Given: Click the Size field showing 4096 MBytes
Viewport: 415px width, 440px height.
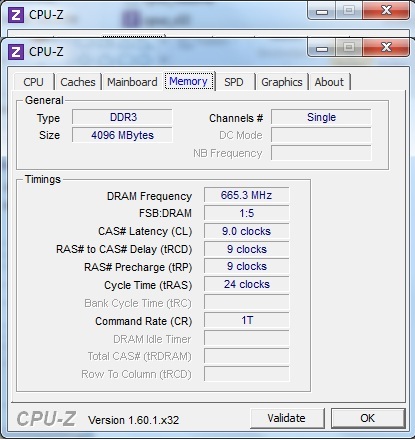Looking at the screenshot, I should [x=122, y=135].
